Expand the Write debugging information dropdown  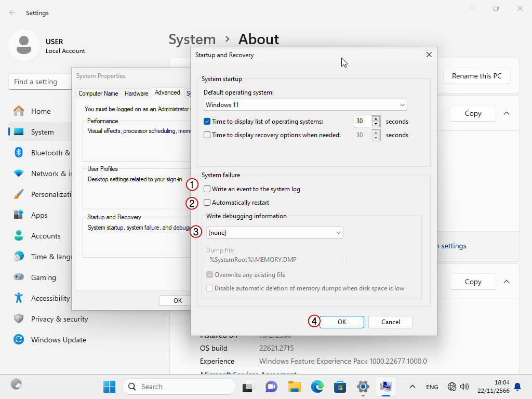(274, 233)
